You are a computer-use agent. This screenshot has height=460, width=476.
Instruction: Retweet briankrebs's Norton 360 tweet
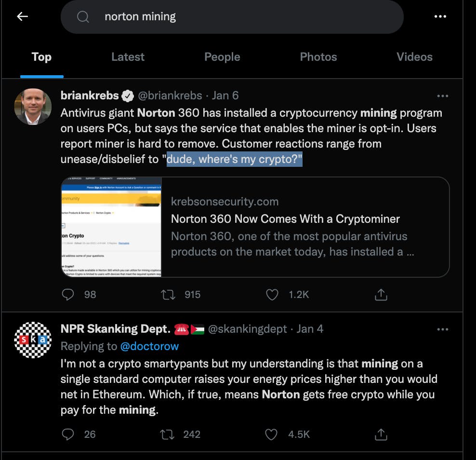tap(168, 294)
